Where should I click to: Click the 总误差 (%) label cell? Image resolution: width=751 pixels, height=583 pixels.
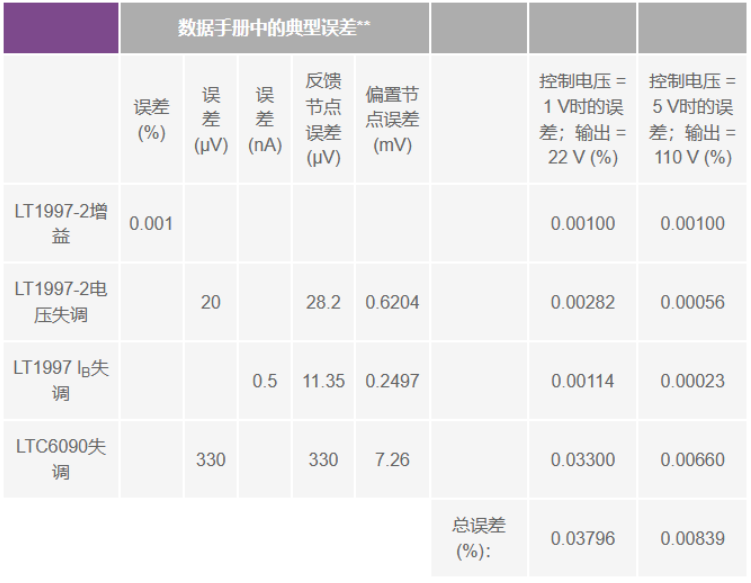[x=478, y=538]
